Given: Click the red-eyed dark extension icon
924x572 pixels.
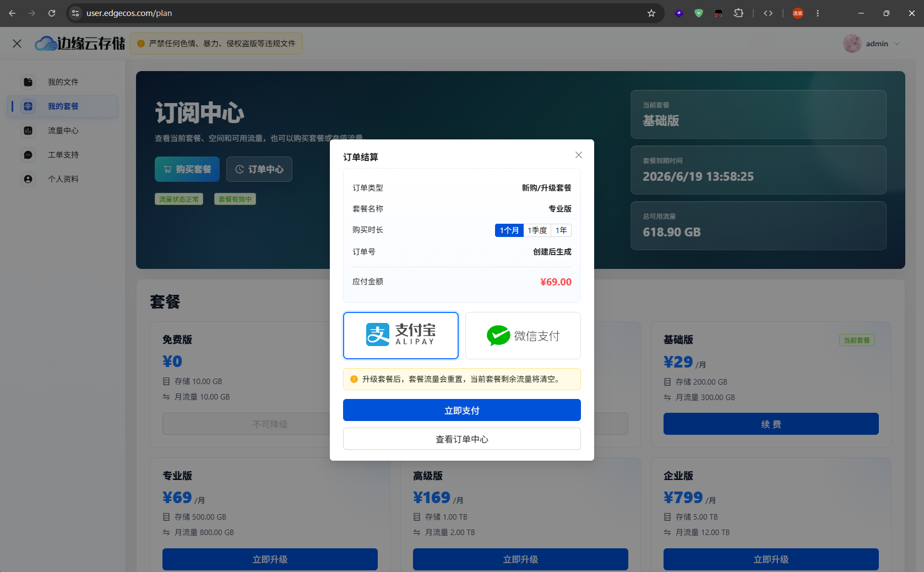Looking at the screenshot, I should (x=719, y=13).
